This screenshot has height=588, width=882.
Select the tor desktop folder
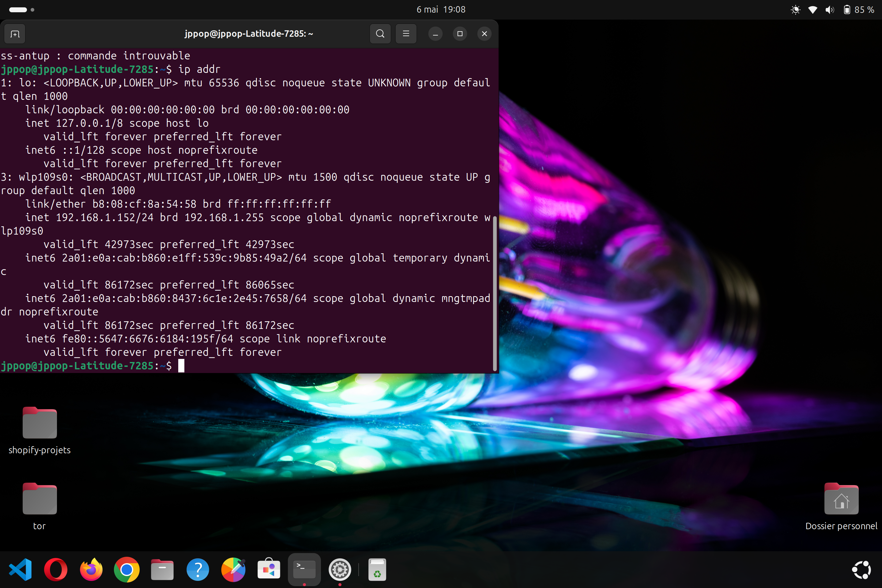40,506
